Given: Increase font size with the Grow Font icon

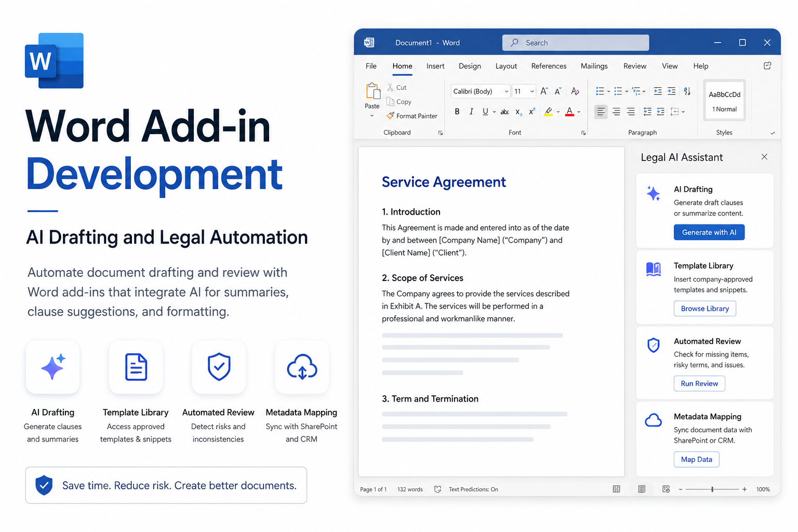Looking at the screenshot, I should tap(544, 91).
